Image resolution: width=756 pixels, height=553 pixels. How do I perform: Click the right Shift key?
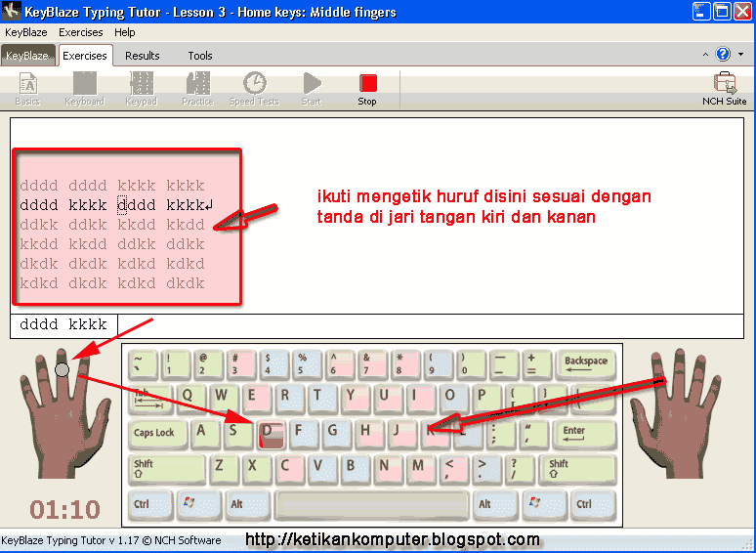click(x=577, y=469)
